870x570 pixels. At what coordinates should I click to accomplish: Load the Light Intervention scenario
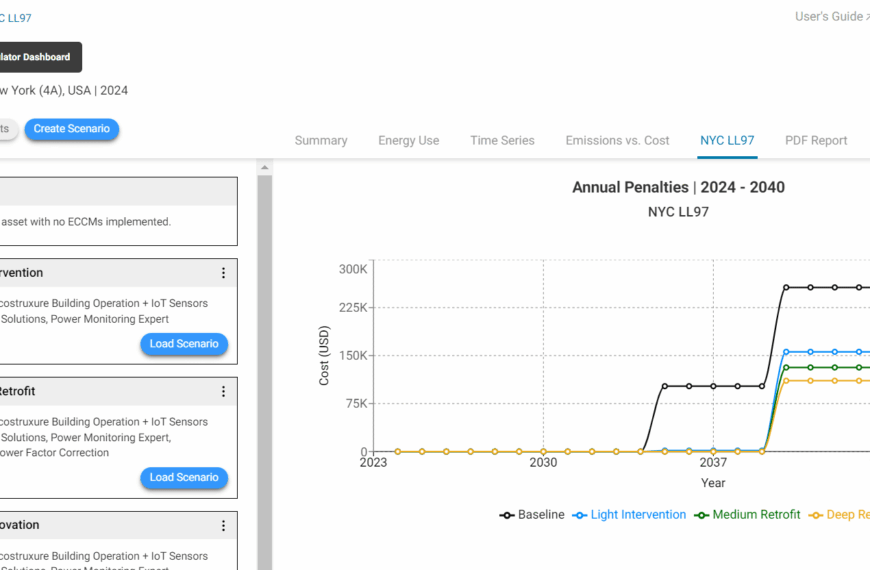184,344
